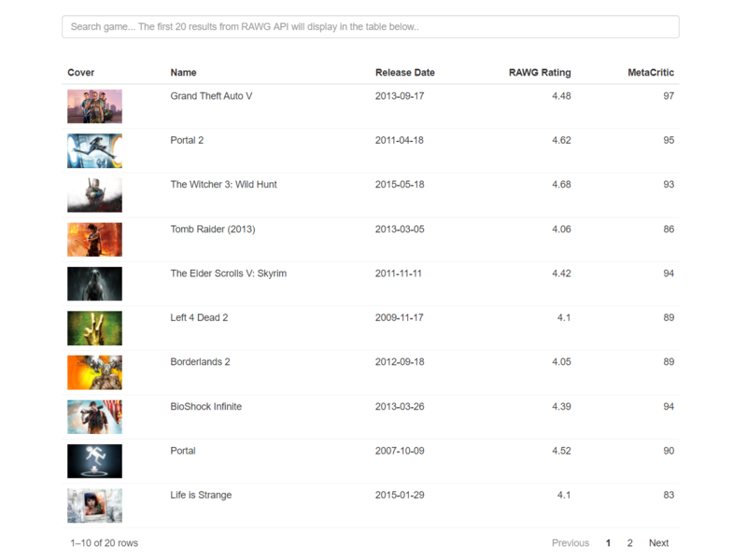Click the MetaCritic score 83
This screenshot has width=747, height=560.
[x=669, y=496]
